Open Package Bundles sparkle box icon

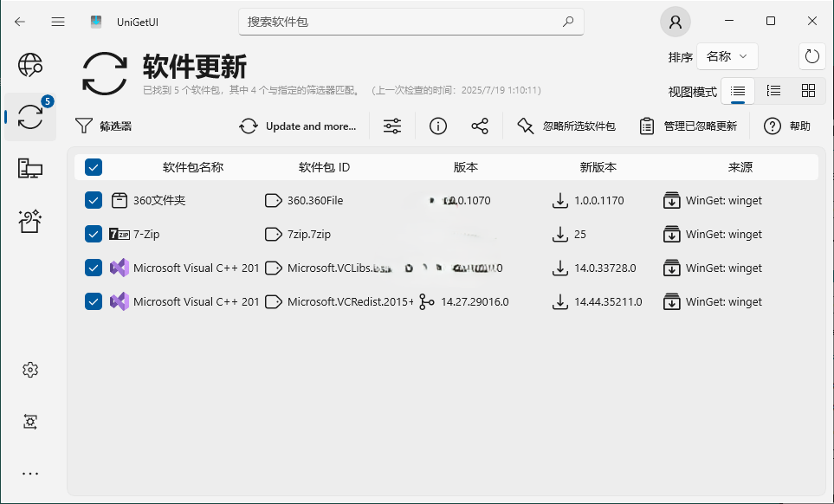click(x=30, y=221)
